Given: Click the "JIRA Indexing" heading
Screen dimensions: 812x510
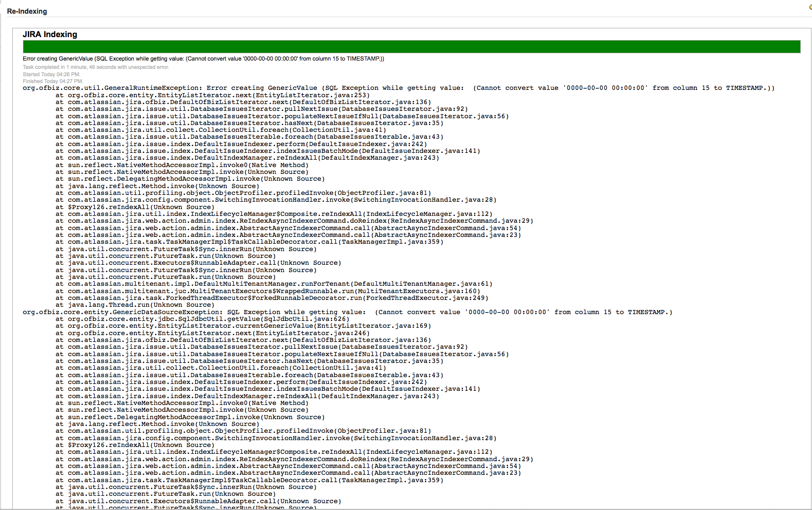Looking at the screenshot, I should (x=50, y=34).
